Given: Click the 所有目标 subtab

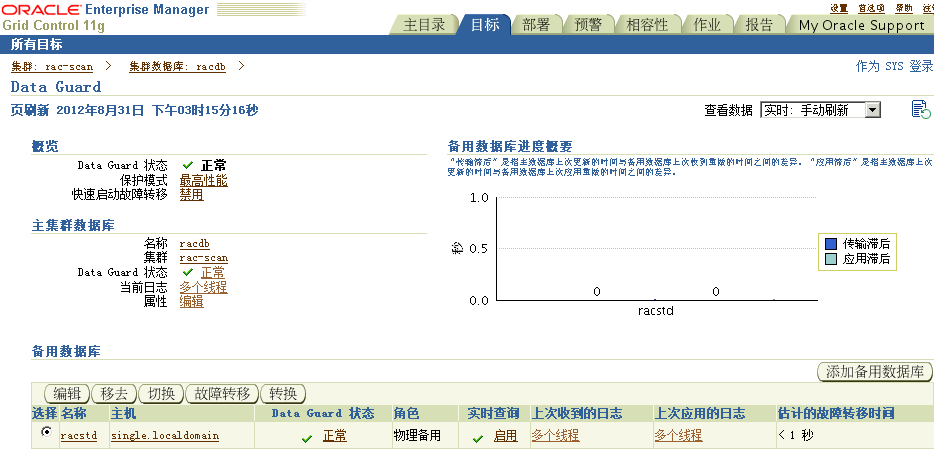Looking at the screenshot, I should [x=36, y=45].
